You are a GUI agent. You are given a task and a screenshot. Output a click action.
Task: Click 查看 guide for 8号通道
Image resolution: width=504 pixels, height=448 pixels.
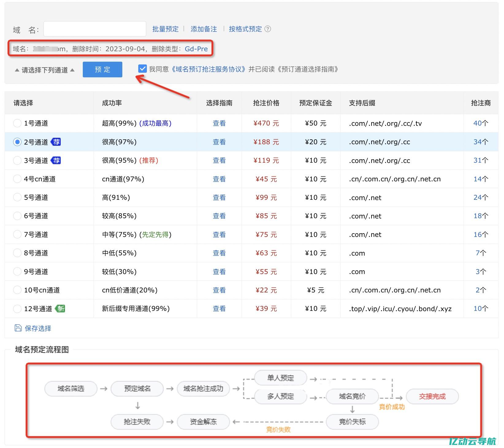(x=219, y=253)
